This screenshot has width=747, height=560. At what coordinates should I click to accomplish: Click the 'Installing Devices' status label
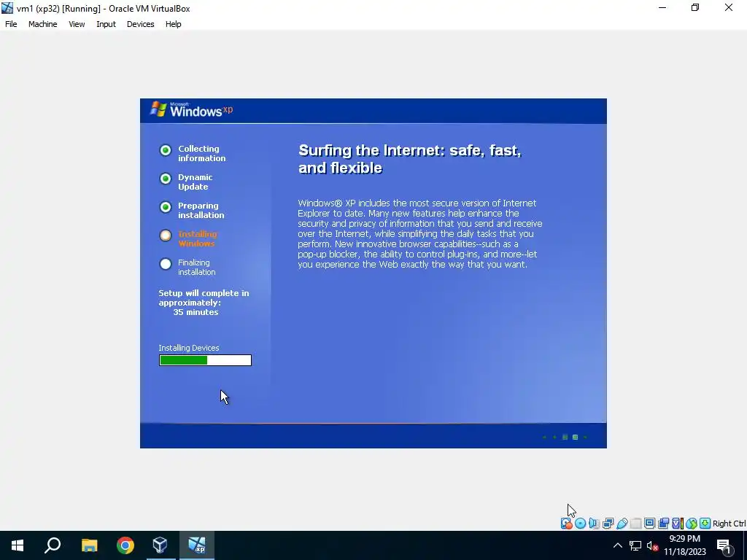[x=189, y=348]
